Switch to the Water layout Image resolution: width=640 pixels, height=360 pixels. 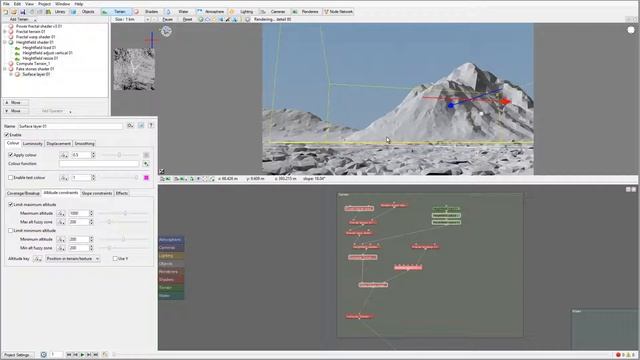(179, 12)
